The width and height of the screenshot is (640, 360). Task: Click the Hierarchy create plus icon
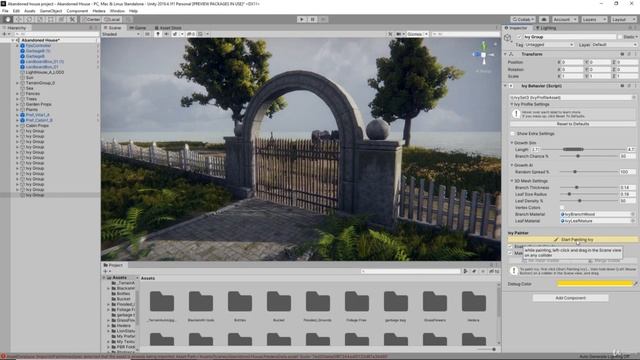click(4, 34)
